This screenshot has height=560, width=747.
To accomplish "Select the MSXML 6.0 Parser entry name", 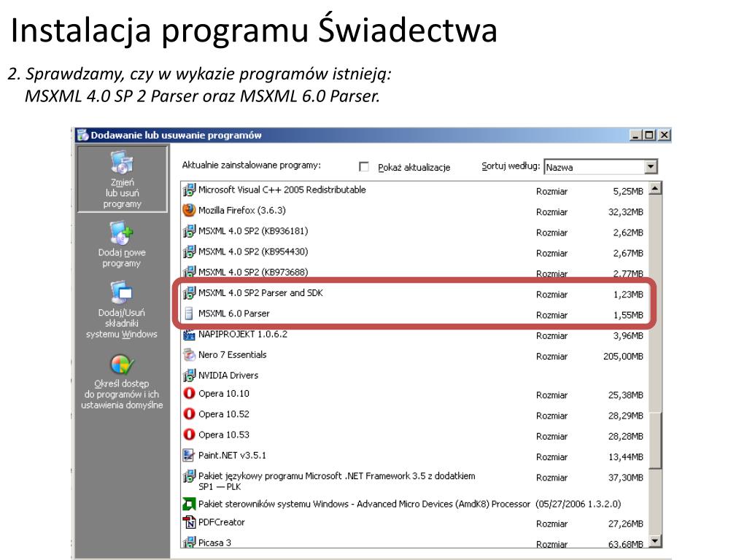I will pos(234,314).
